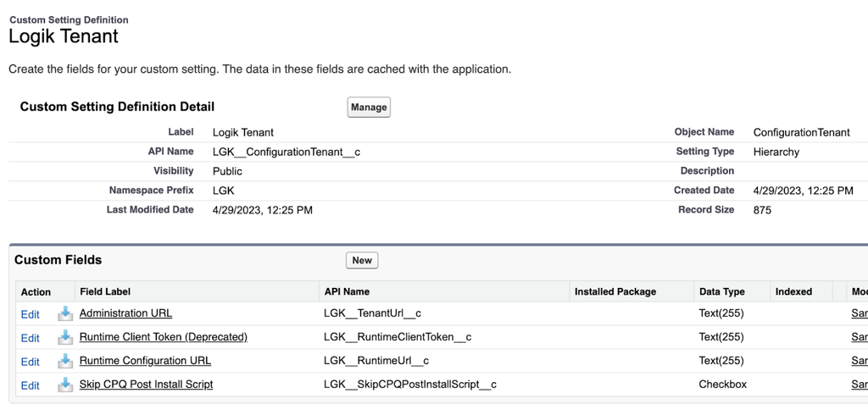Edit the Administration URL field

click(x=31, y=314)
